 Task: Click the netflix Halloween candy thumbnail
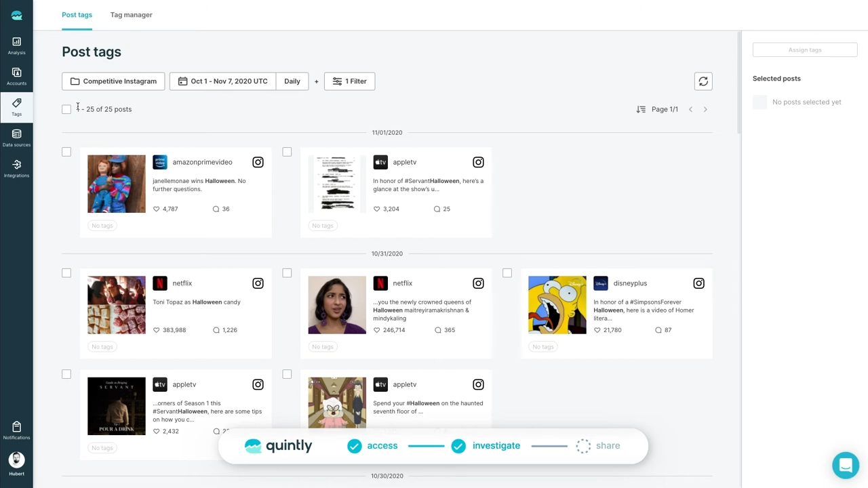pos(116,305)
